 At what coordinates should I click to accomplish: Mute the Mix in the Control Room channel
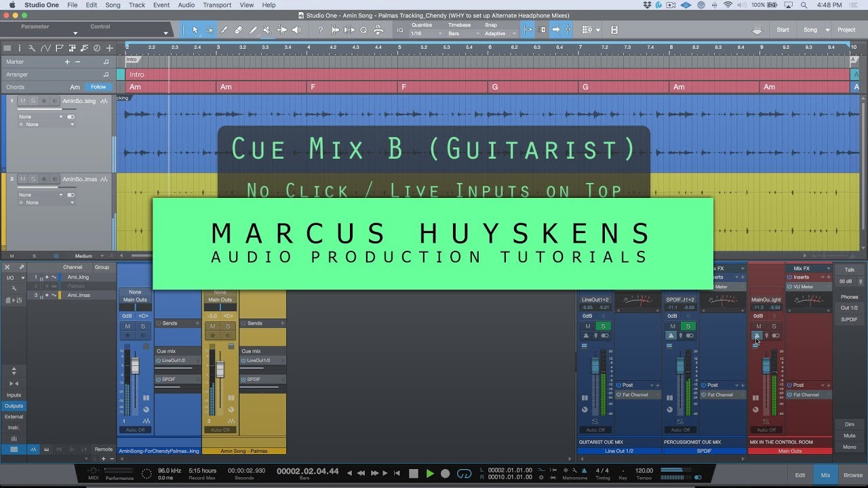[x=758, y=327]
